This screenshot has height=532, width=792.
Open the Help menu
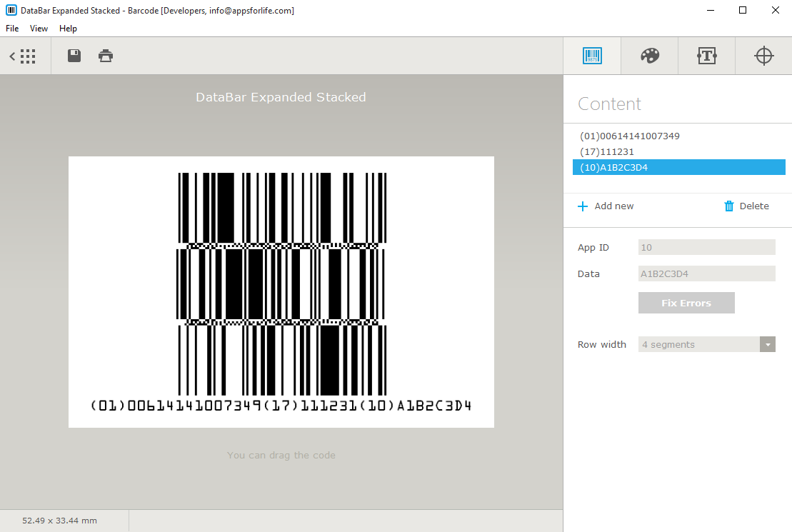[x=68, y=29]
